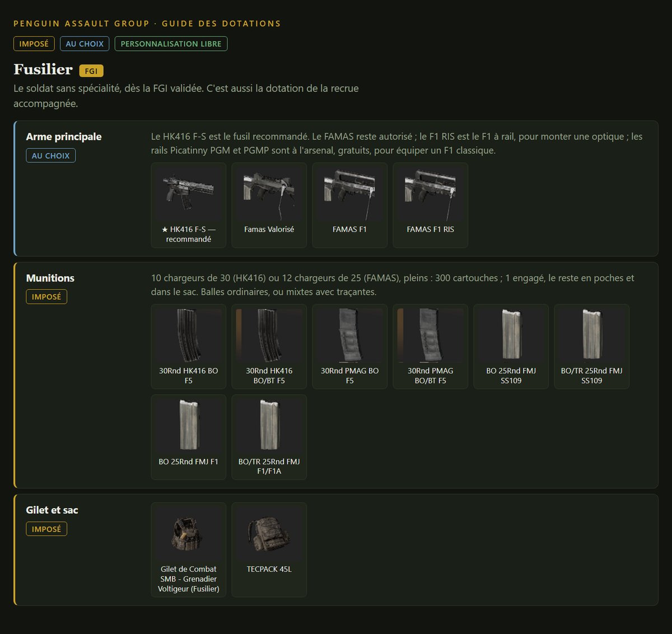The width and height of the screenshot is (672, 634).
Task: Click the Fusilier description sentence 'Le soldat sans spécialité'
Action: (x=186, y=96)
